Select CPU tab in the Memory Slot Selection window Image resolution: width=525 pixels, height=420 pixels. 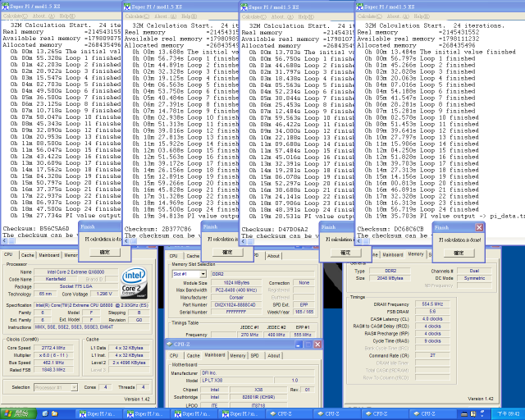point(173,256)
